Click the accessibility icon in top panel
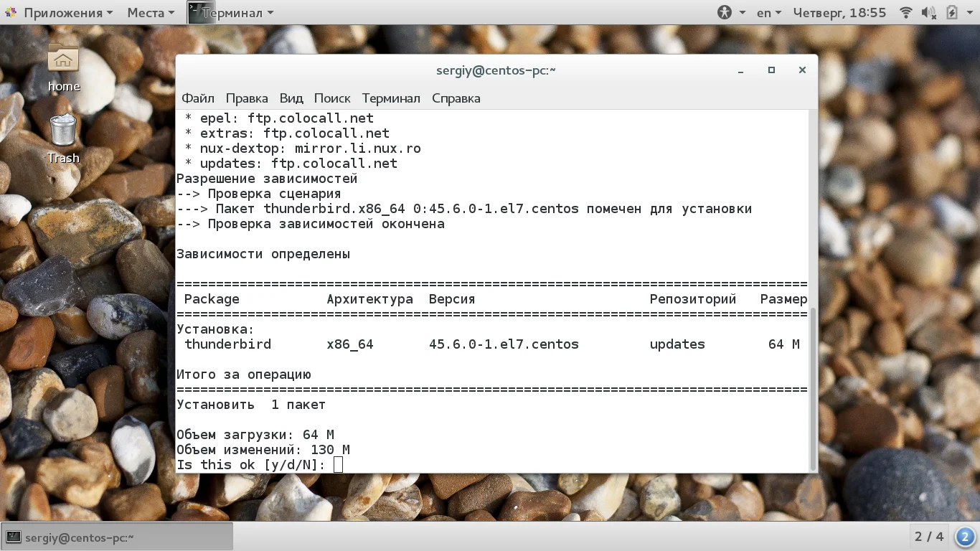The height and width of the screenshot is (551, 980). point(725,12)
